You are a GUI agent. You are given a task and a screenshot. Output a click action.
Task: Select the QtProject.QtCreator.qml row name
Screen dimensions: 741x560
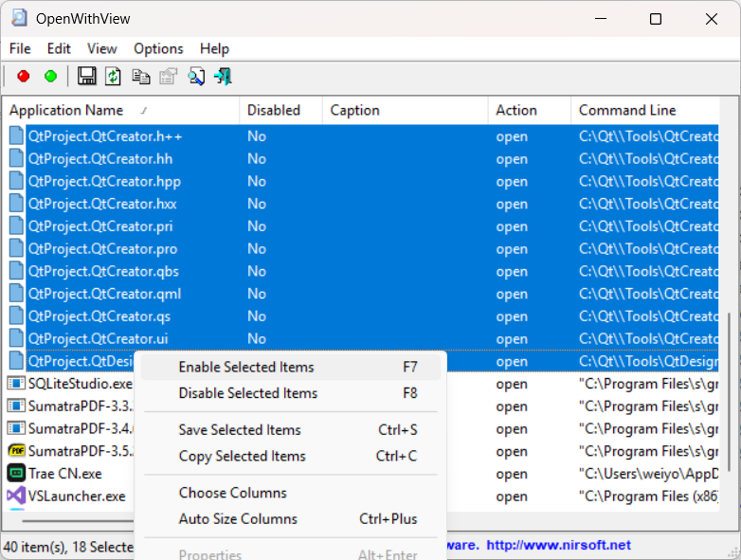point(104,294)
